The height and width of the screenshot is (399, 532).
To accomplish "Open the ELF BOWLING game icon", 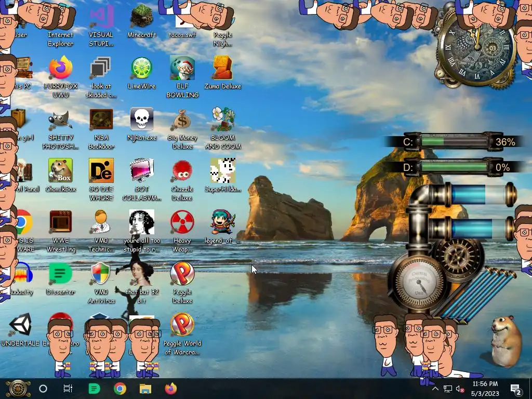I will 182,77.
